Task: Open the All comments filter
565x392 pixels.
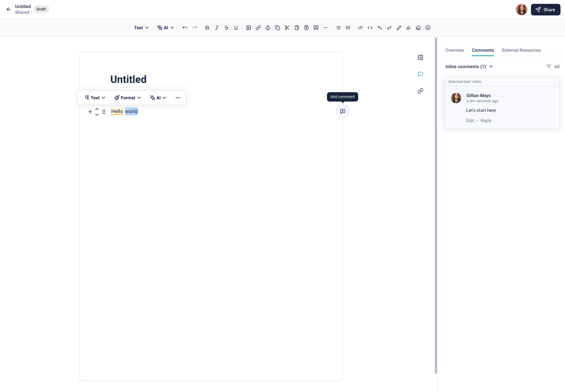Action: pyautogui.click(x=553, y=67)
